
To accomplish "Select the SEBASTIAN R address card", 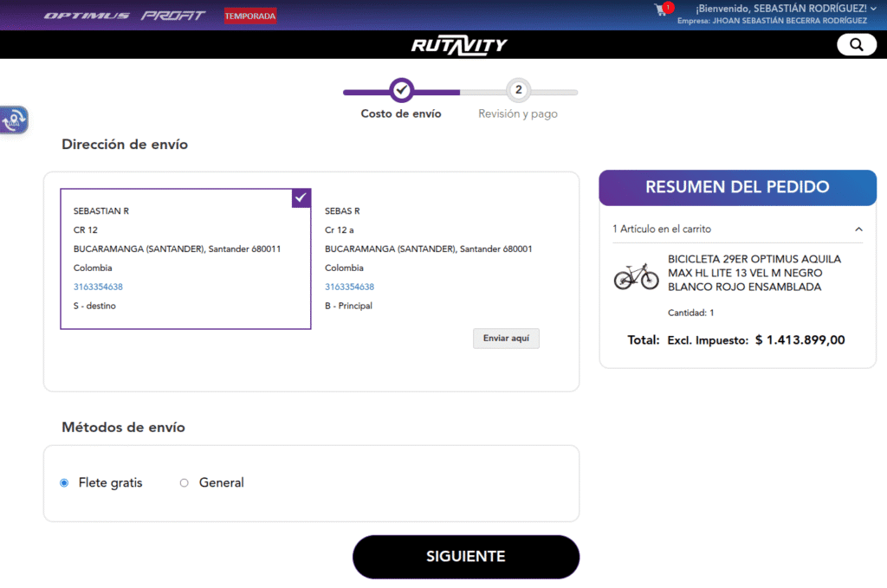I will [185, 259].
